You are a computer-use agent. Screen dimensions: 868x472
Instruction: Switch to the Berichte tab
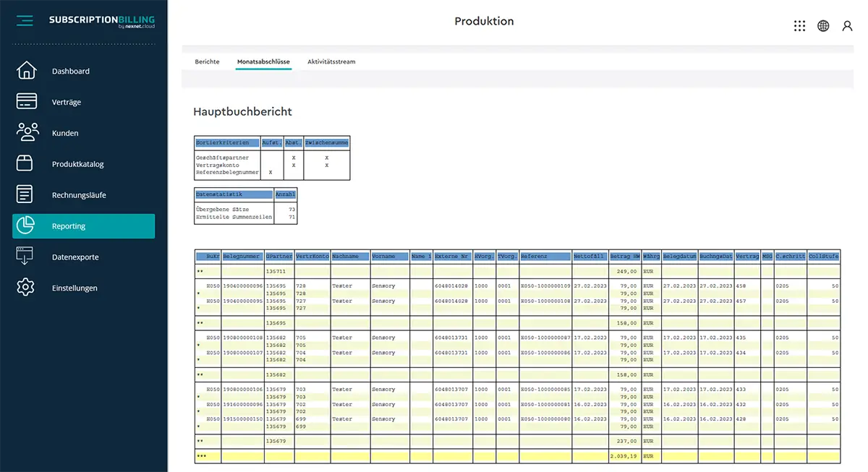tap(207, 62)
